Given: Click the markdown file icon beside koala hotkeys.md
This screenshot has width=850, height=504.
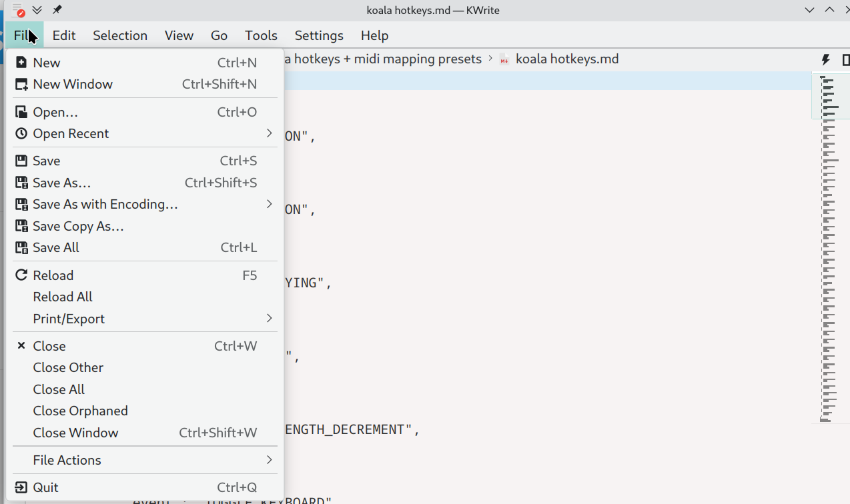Looking at the screenshot, I should pos(504,59).
